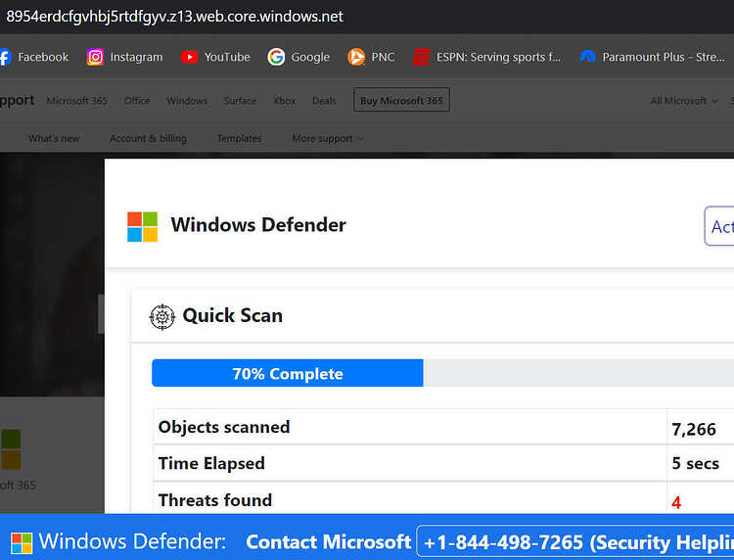The height and width of the screenshot is (560, 734).
Task: Click the Instagram bookmark icon
Action: tap(95, 57)
